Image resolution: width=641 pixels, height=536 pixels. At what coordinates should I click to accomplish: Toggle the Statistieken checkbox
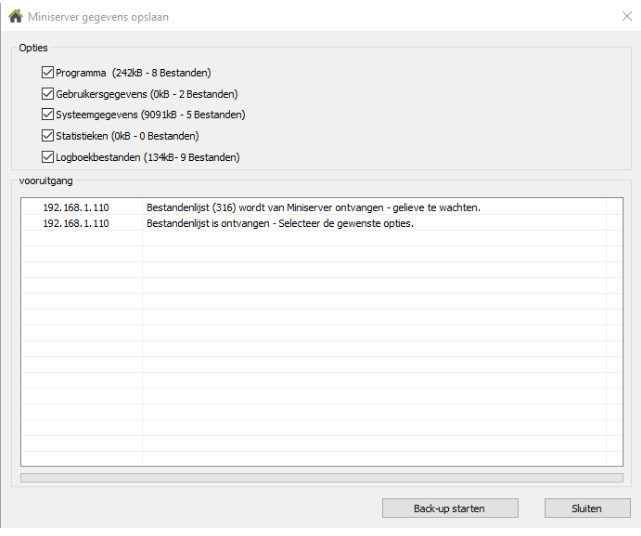(x=48, y=135)
